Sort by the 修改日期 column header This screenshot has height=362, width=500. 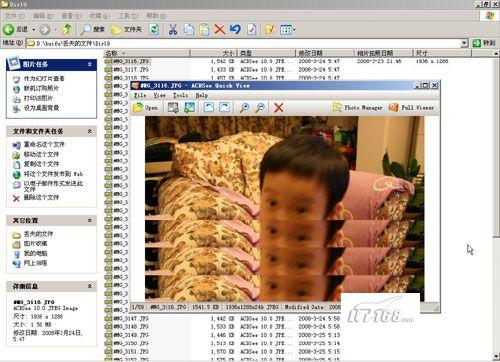tap(324, 53)
